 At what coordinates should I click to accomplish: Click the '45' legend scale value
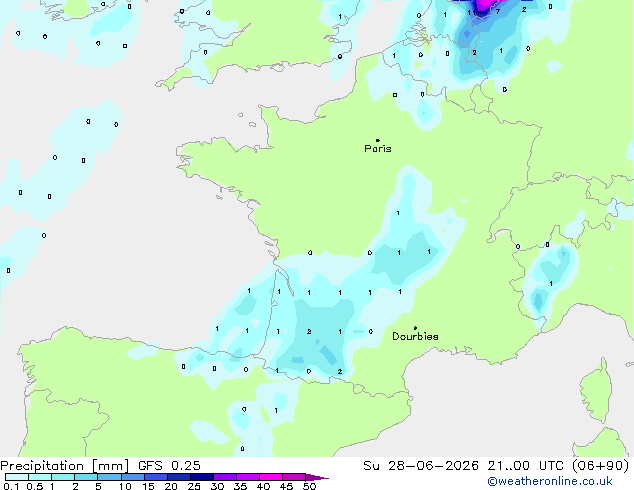point(286,486)
